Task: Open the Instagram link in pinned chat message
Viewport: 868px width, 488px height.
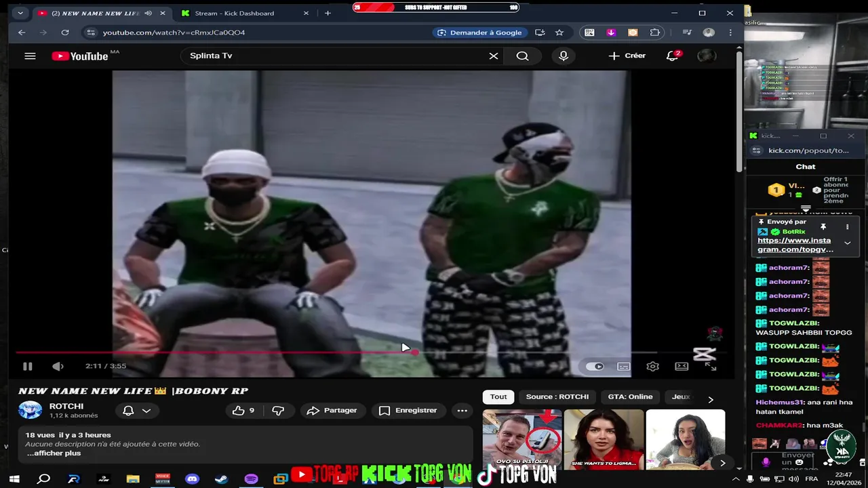Action: pyautogui.click(x=795, y=245)
